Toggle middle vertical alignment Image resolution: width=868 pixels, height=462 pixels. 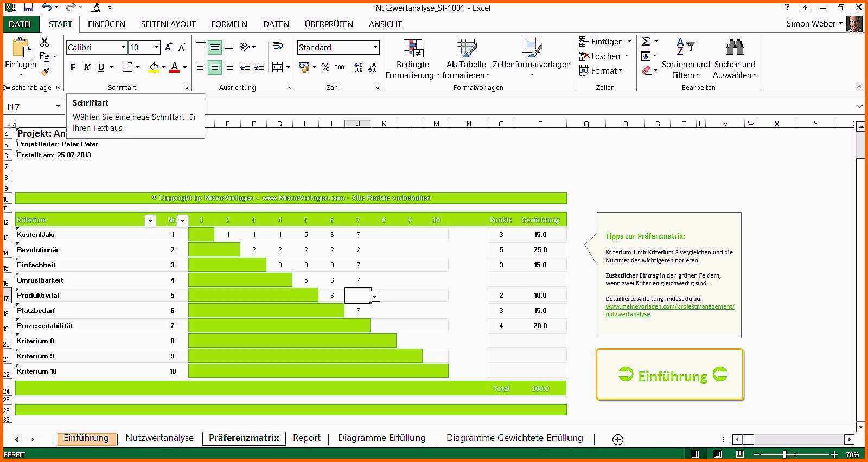[215, 48]
